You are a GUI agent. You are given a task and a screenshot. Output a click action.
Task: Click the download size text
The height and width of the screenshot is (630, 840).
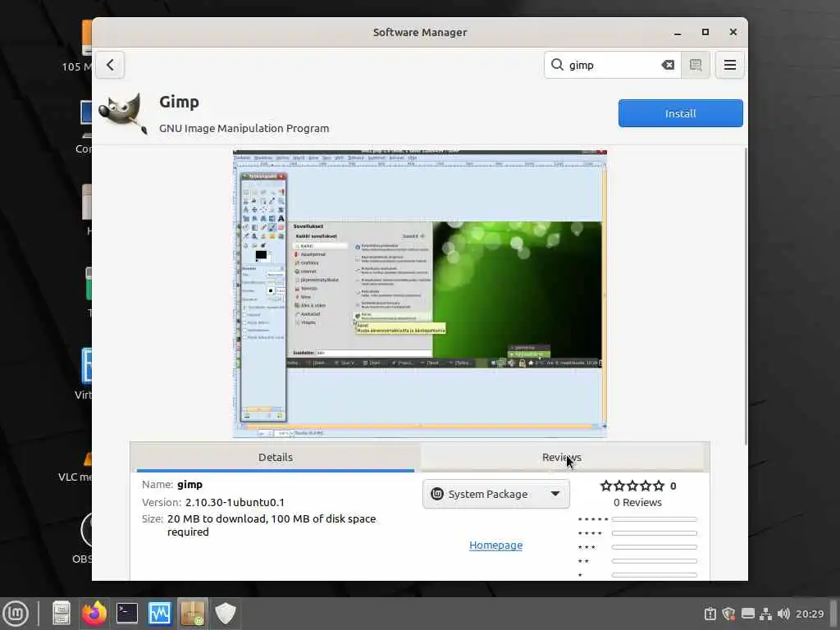coord(272,525)
